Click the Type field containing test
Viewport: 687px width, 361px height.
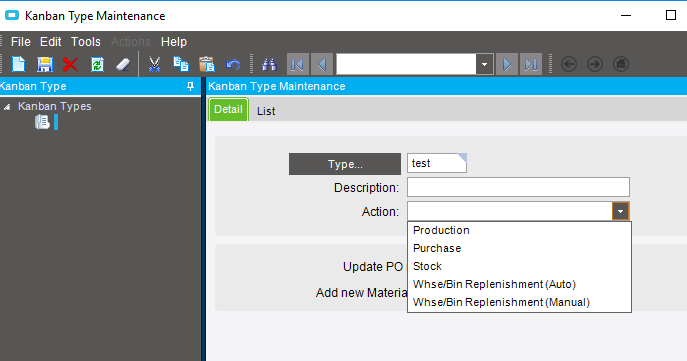[437, 163]
